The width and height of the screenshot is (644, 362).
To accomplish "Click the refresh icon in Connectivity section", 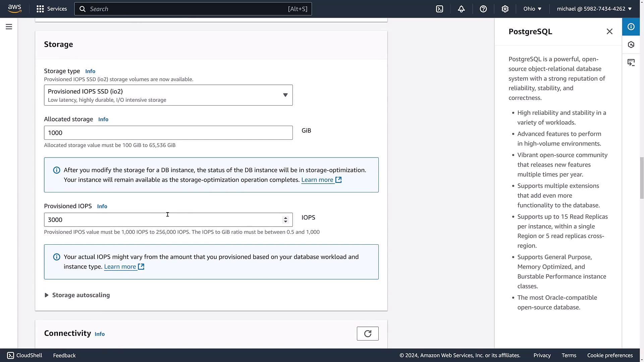I will click(x=368, y=334).
